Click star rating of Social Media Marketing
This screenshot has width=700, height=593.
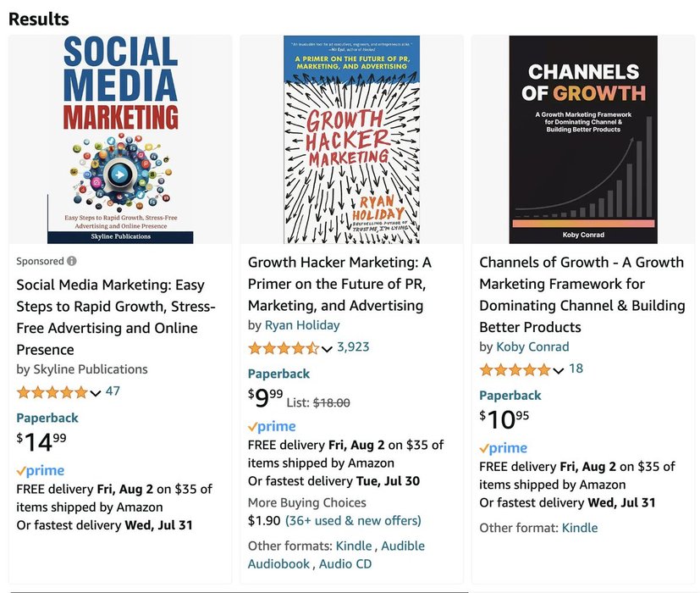click(52, 392)
